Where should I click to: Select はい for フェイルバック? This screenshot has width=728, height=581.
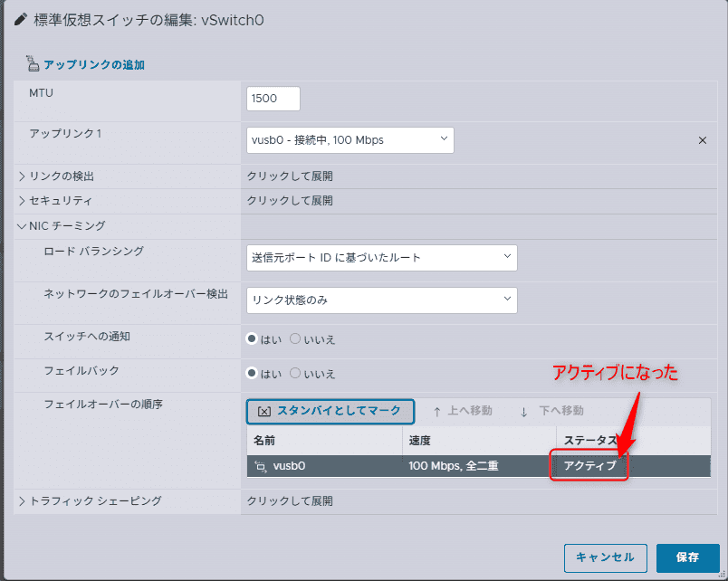252,373
